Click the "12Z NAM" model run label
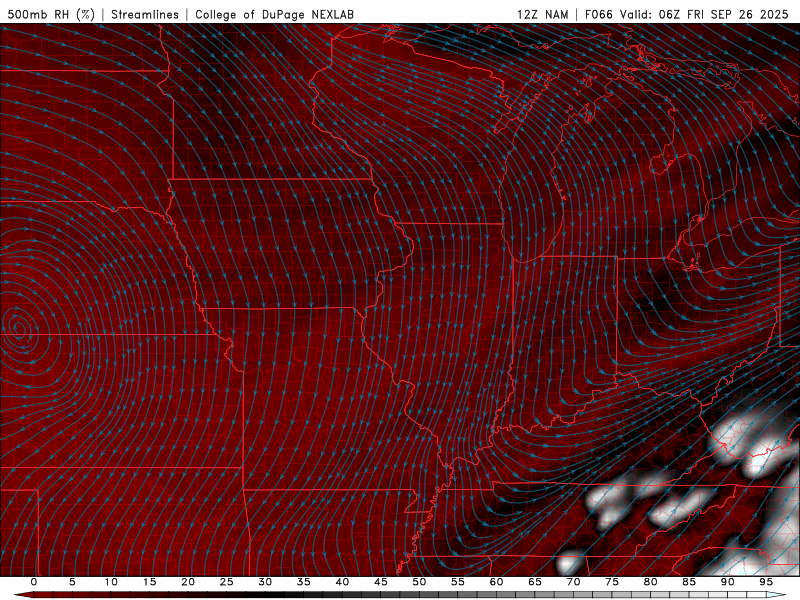Image resolution: width=800 pixels, height=600 pixels. (542, 14)
